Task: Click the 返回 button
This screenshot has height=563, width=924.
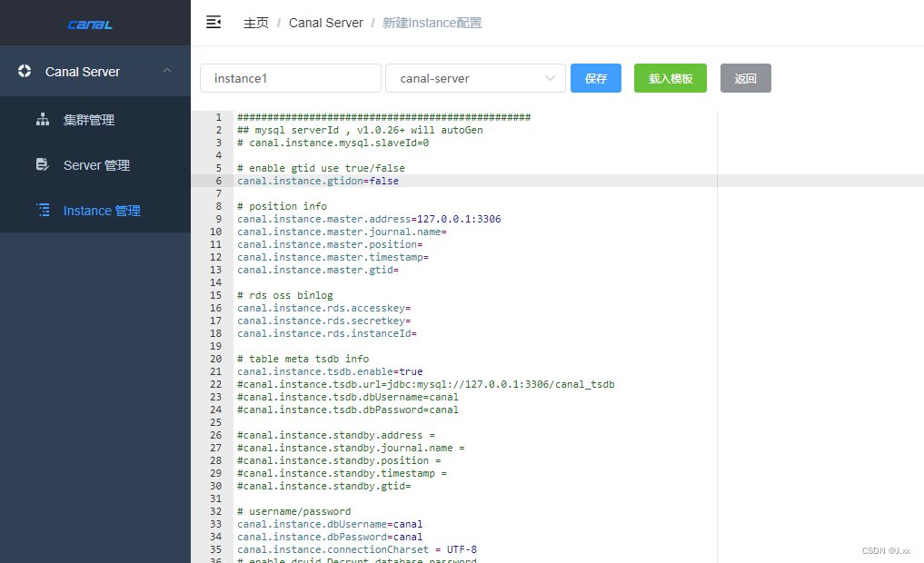Action: click(745, 78)
